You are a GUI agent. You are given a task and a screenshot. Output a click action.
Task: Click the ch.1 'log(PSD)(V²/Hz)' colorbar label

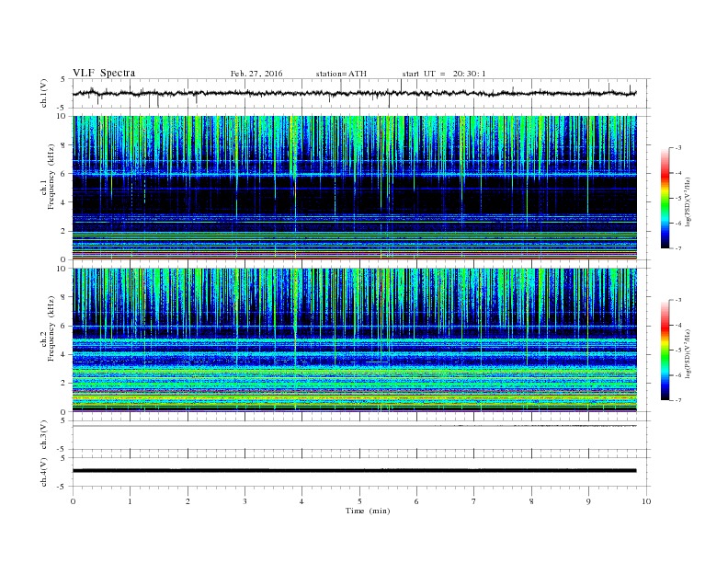(x=688, y=201)
